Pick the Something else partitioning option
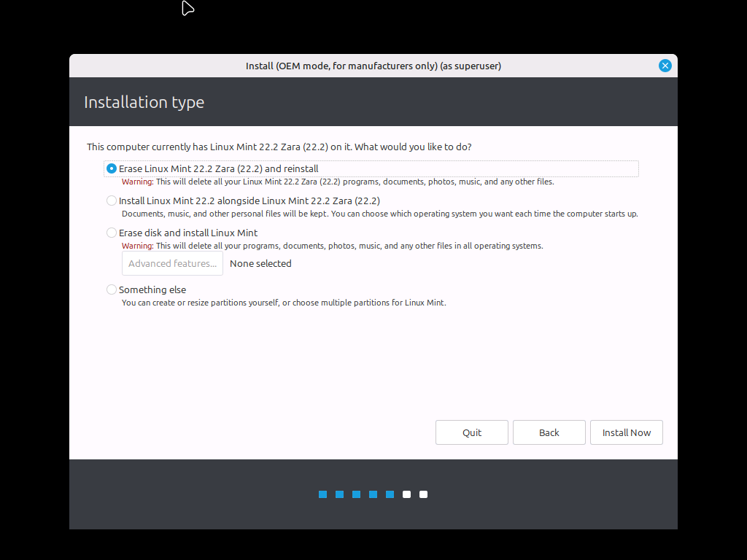Image resolution: width=747 pixels, height=560 pixels. tap(112, 289)
